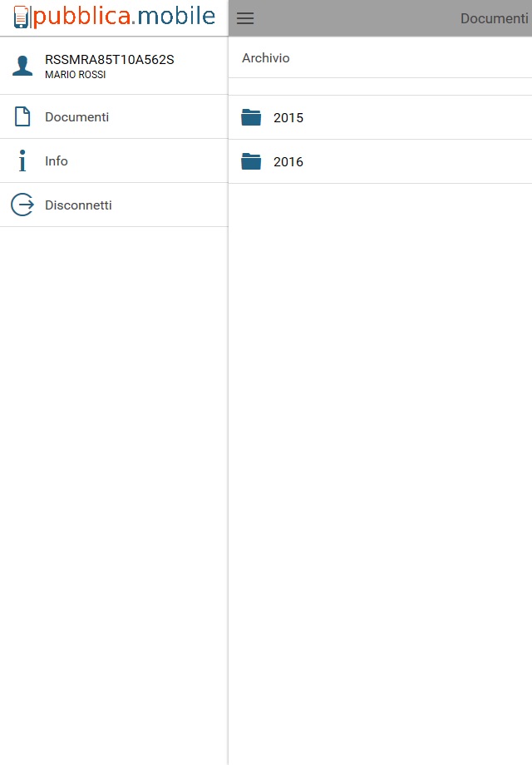Viewport: 532px width, 765px height.
Task: Select Disconnetti to log out
Action: click(114, 205)
